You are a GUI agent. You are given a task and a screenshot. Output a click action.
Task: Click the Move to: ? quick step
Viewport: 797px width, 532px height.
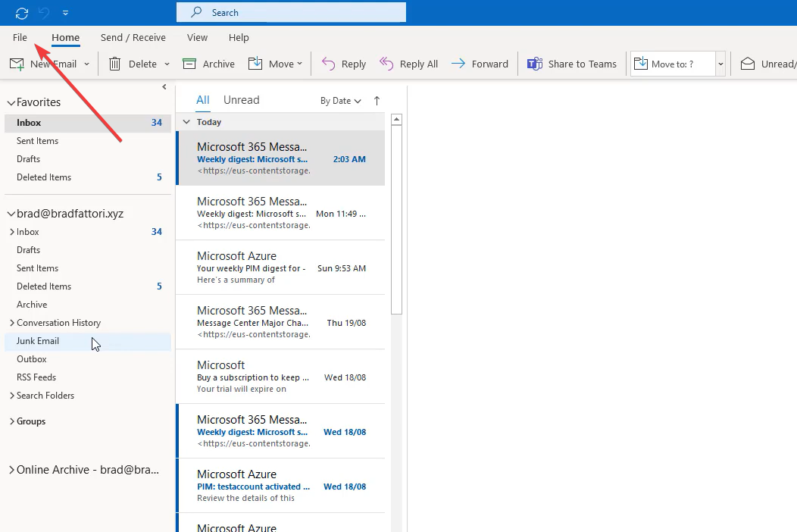pos(673,64)
